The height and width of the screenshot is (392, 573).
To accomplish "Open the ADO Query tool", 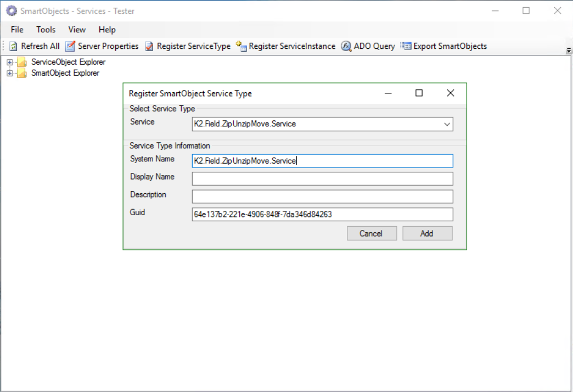I will (x=346, y=46).
